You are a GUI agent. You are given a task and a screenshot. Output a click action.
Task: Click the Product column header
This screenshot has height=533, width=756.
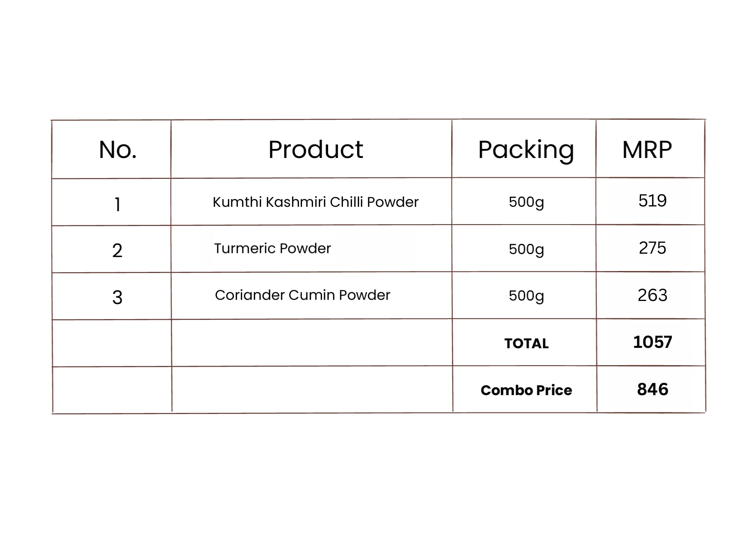[315, 149]
